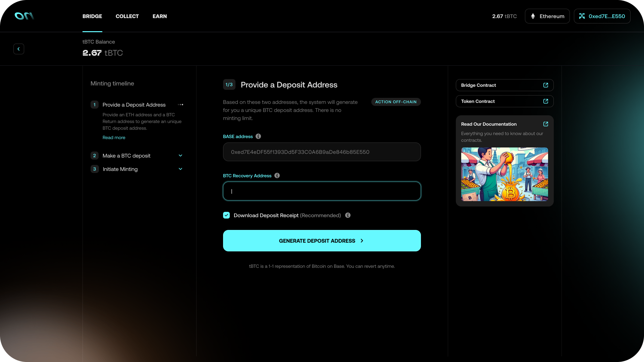Go back using the left chevron button
Screen dimensions: 644x362
[19, 49]
